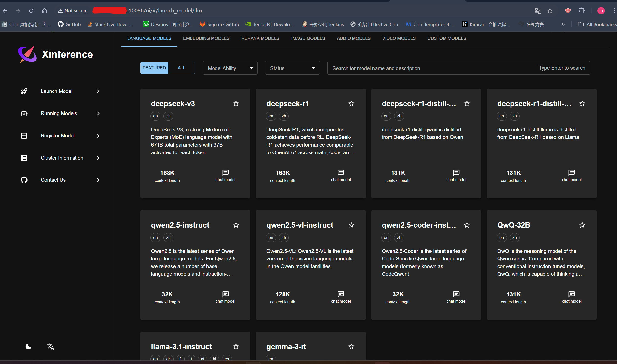Viewport: 617px width, 364px height.
Task: Open the Status filter dropdown
Action: pos(292,68)
